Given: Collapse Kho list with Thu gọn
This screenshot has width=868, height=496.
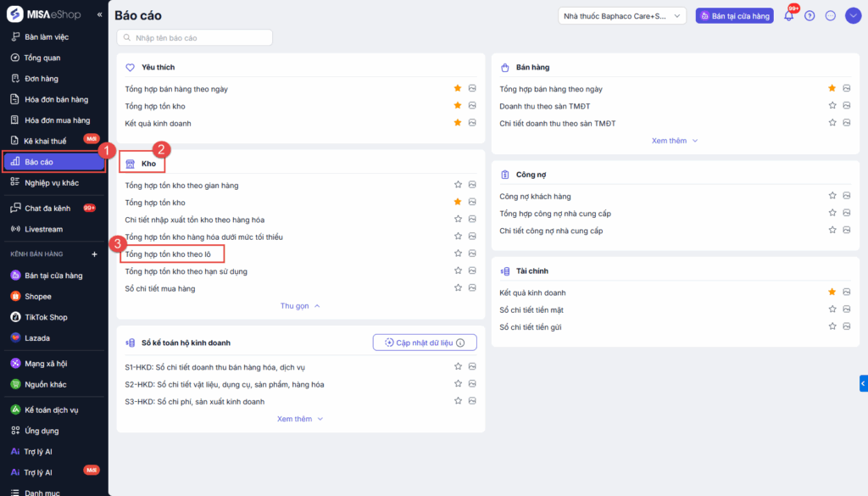Looking at the screenshot, I should [300, 306].
